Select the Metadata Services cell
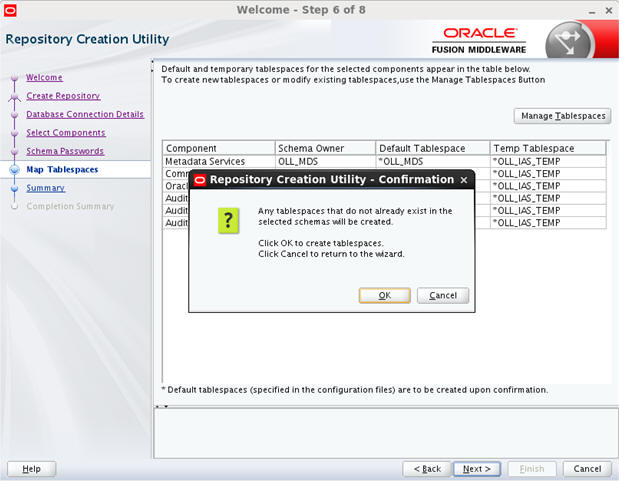The width and height of the screenshot is (619, 481). click(x=219, y=161)
